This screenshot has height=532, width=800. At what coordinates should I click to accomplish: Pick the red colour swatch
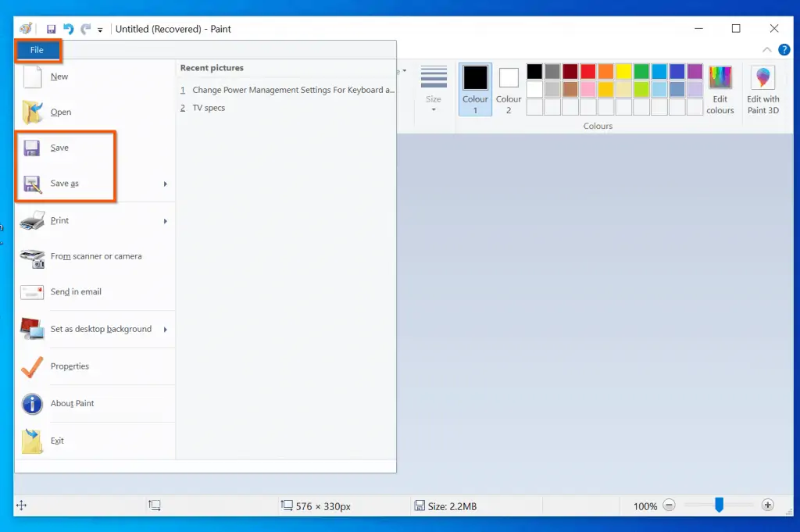(x=587, y=72)
